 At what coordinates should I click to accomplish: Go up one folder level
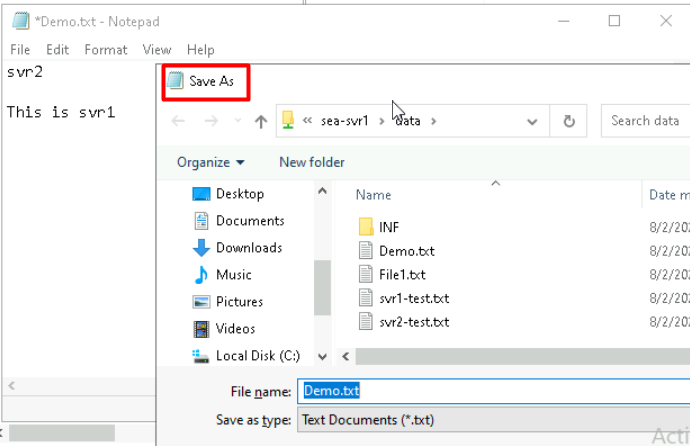coord(261,121)
